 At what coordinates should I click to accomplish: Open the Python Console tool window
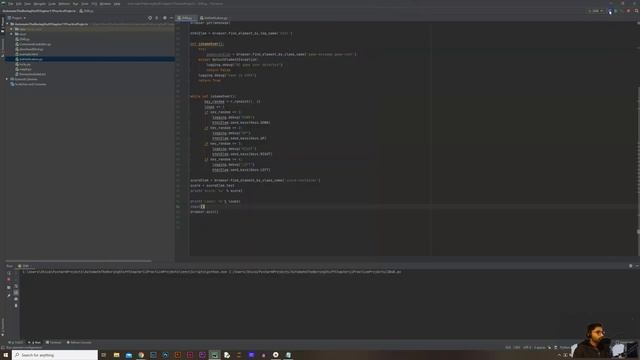pos(79,342)
